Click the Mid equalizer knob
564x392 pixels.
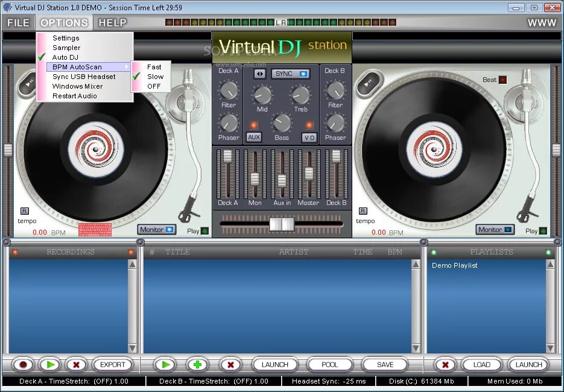point(262,95)
